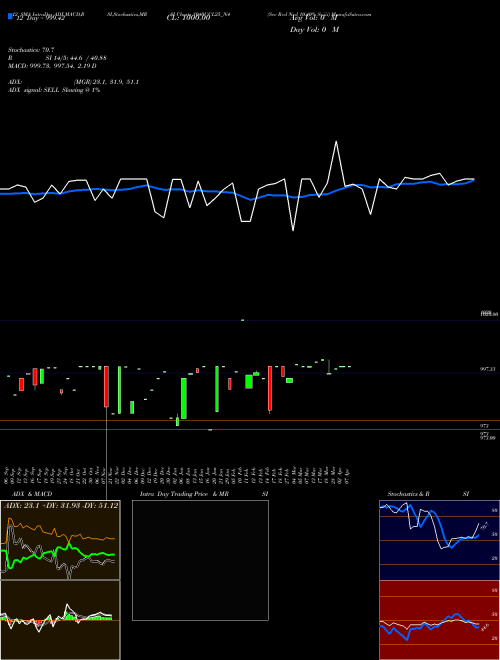Click the empty intraday trading price panel
Image resolution: width=500 pixels, height=660 pixels.
[200, 560]
